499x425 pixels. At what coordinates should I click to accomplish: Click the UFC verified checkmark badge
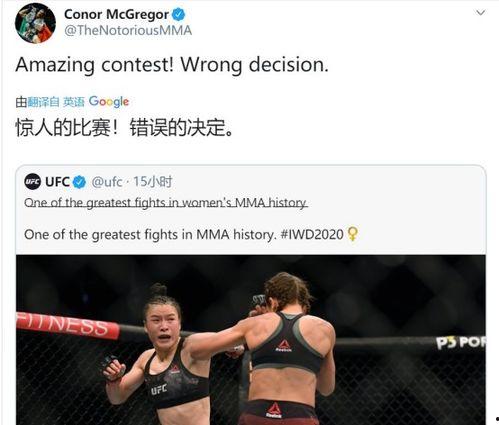click(79, 182)
